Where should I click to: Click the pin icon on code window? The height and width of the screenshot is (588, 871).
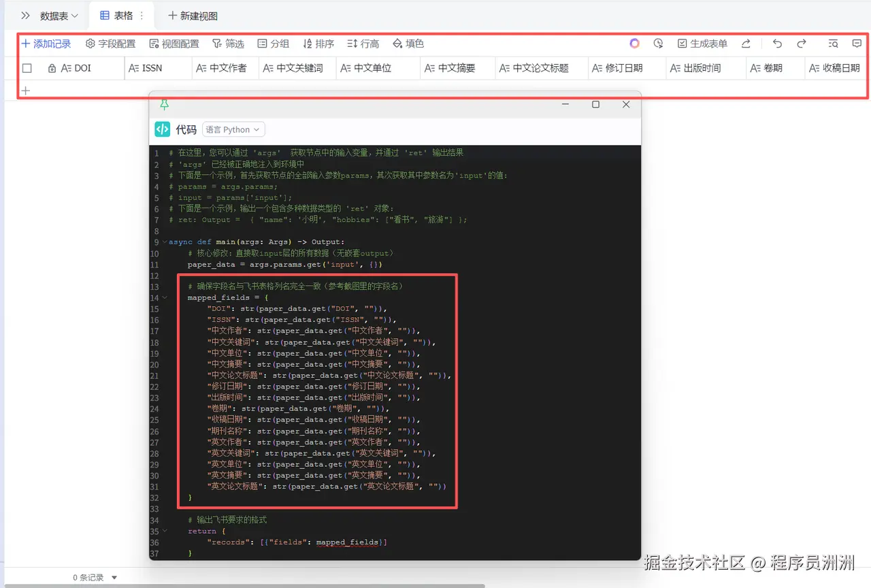pyautogui.click(x=164, y=105)
